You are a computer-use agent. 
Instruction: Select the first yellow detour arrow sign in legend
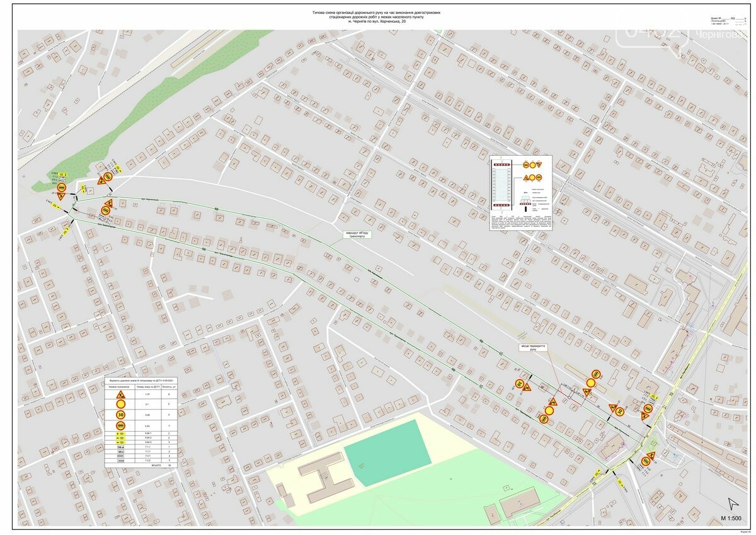tap(120, 434)
